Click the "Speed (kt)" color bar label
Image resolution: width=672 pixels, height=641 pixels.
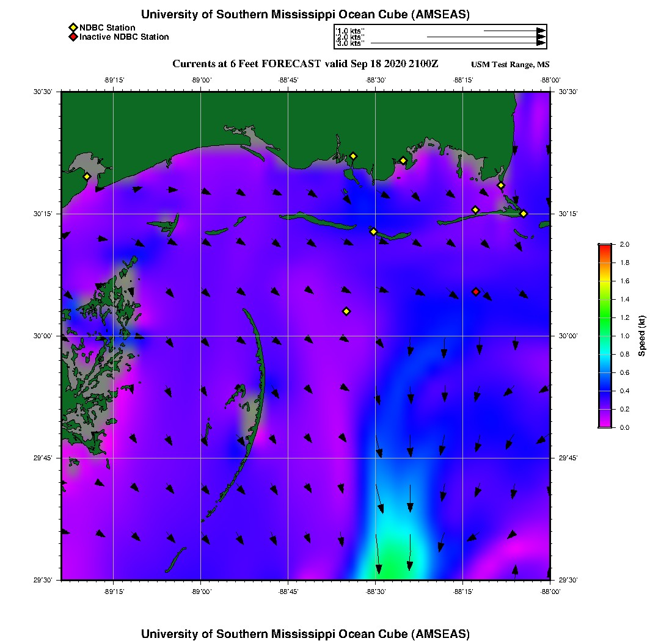click(x=641, y=336)
